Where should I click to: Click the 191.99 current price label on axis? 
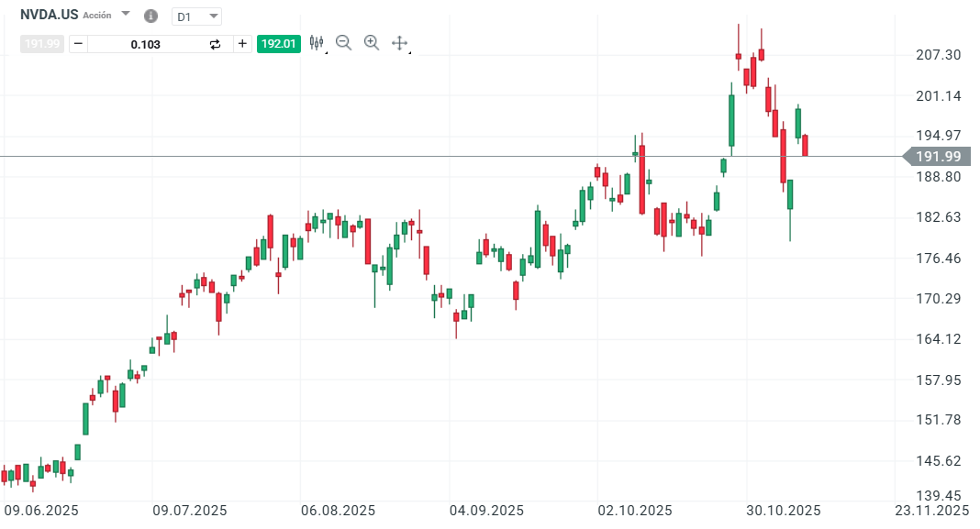[938, 157]
